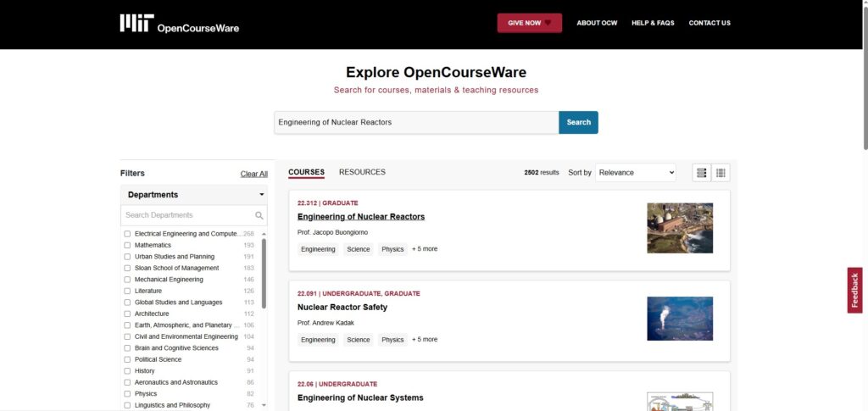This screenshot has width=868, height=411.
Task: Click the nuclear plant course thumbnail
Action: tap(680, 228)
